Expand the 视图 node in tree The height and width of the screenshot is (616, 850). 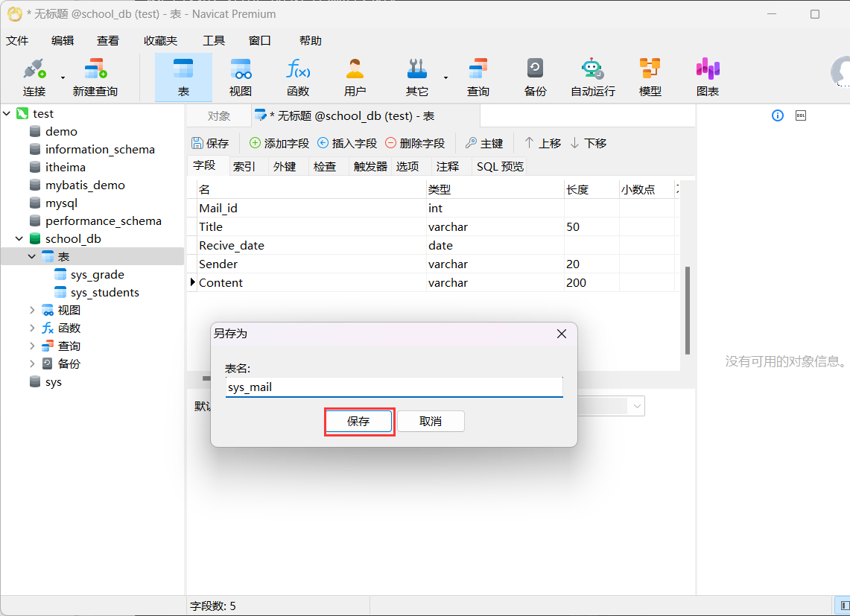(32, 310)
